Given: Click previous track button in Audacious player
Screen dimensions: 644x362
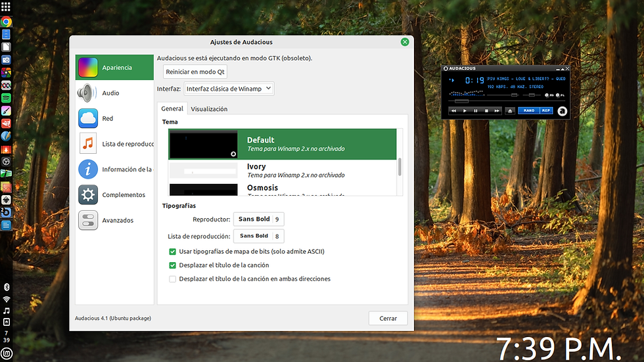Looking at the screenshot, I should pos(453,111).
